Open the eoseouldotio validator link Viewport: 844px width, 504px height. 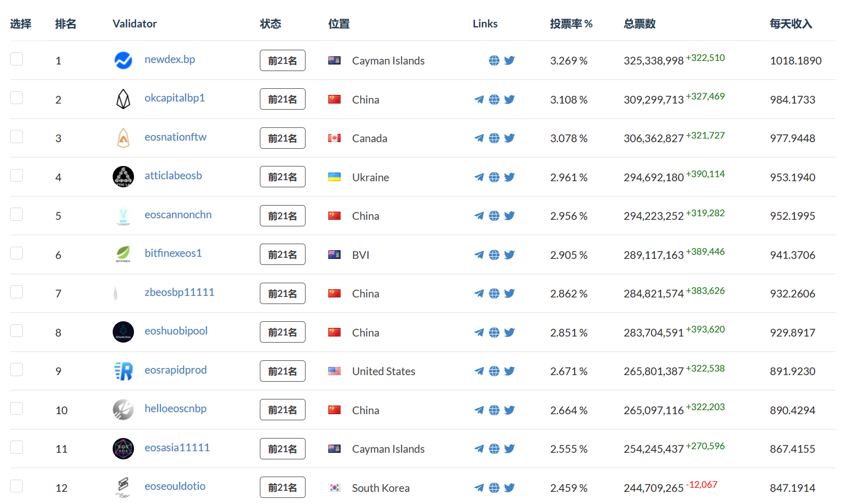tap(175, 486)
